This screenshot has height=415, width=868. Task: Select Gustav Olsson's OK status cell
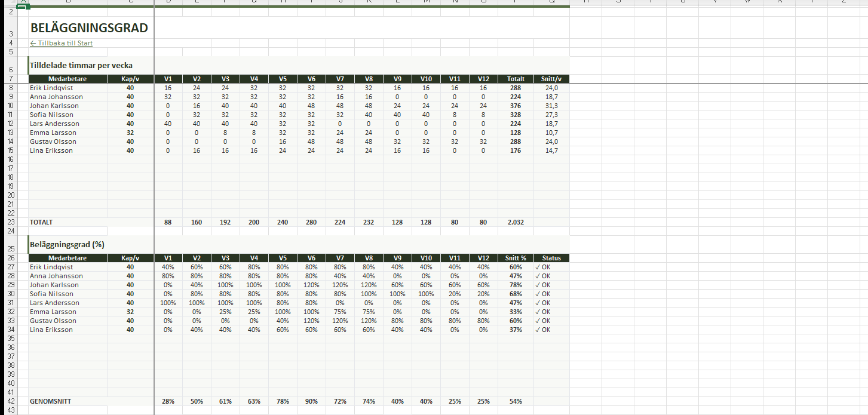[544, 321]
